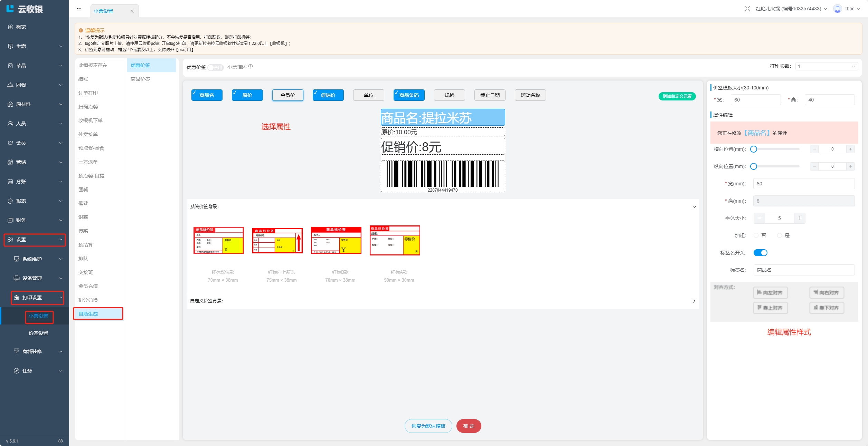This screenshot has width=868, height=446.
Task: Collapse the 系统价签背景 section
Action: click(x=694, y=207)
